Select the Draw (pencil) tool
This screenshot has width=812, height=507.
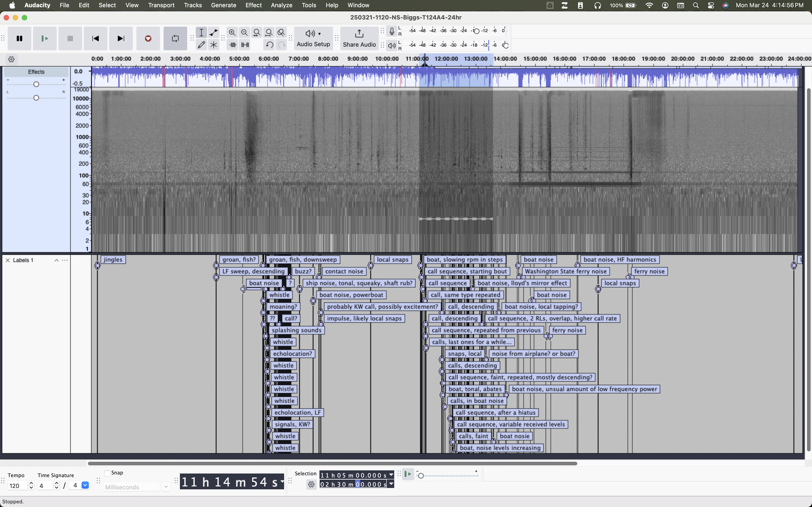(x=201, y=45)
